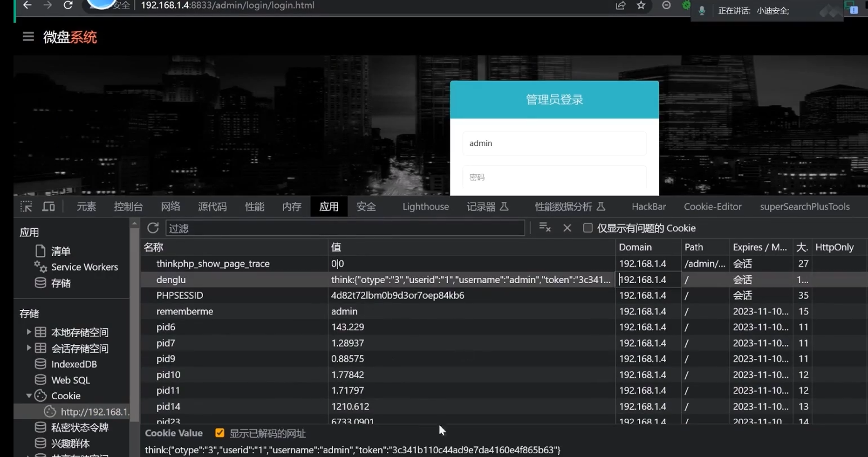Select the PHPSESSID cookie row
The width and height of the screenshot is (868, 457).
click(x=504, y=295)
